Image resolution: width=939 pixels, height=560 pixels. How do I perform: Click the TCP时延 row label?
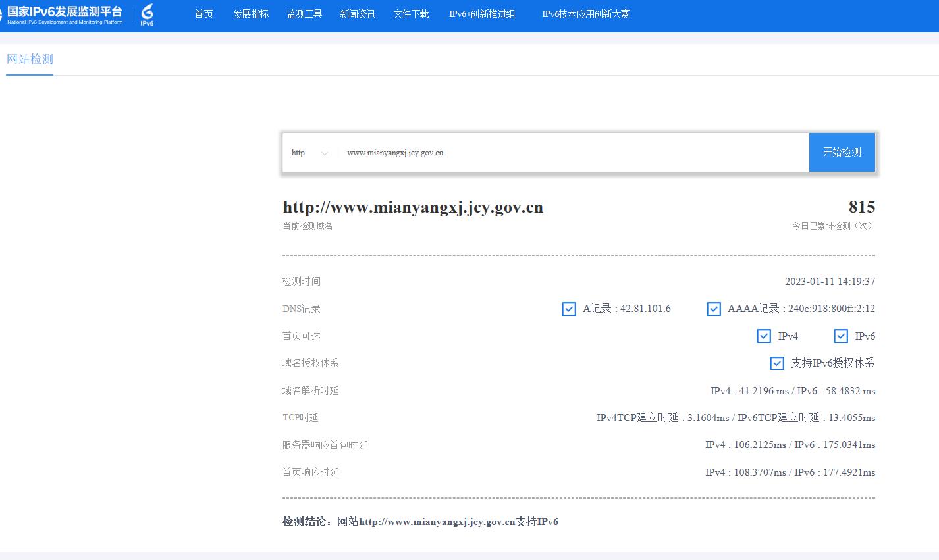(300, 418)
